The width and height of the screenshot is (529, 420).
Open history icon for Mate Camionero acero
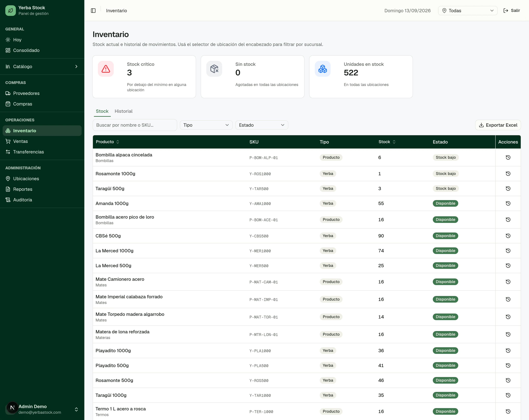click(x=508, y=282)
